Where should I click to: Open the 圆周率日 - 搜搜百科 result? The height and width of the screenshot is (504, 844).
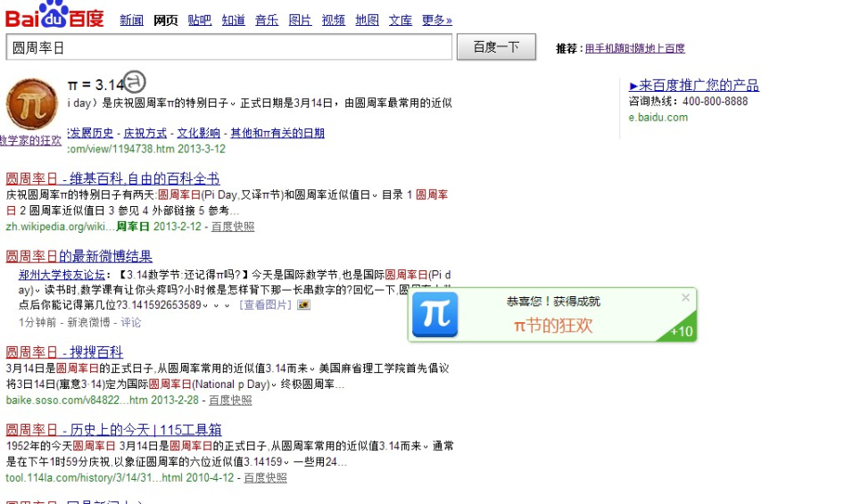click(x=64, y=352)
